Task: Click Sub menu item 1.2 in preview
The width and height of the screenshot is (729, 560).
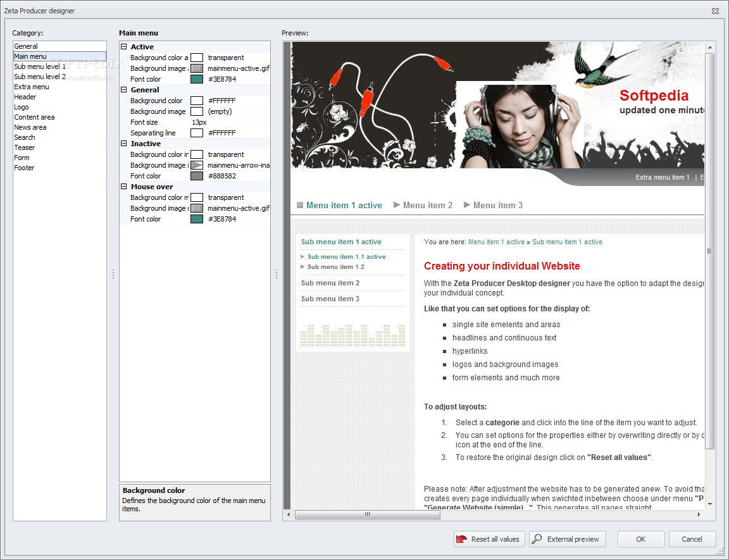Action: pyautogui.click(x=335, y=267)
